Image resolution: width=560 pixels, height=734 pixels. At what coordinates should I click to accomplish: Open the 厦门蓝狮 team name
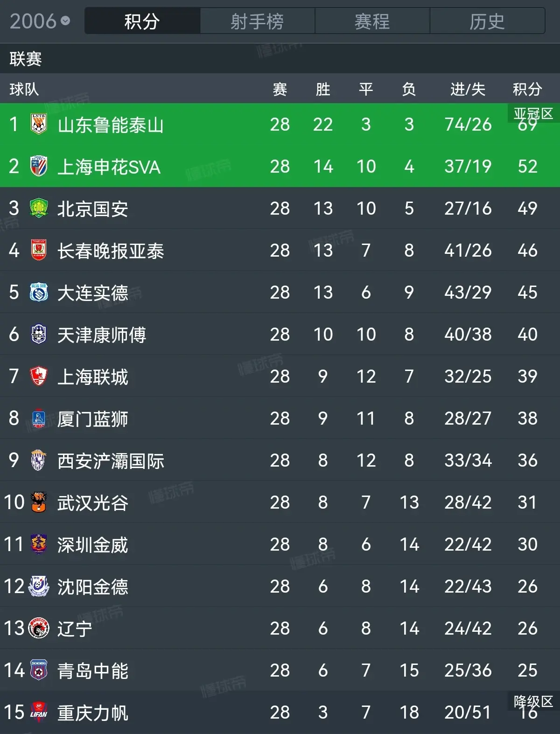pos(93,419)
